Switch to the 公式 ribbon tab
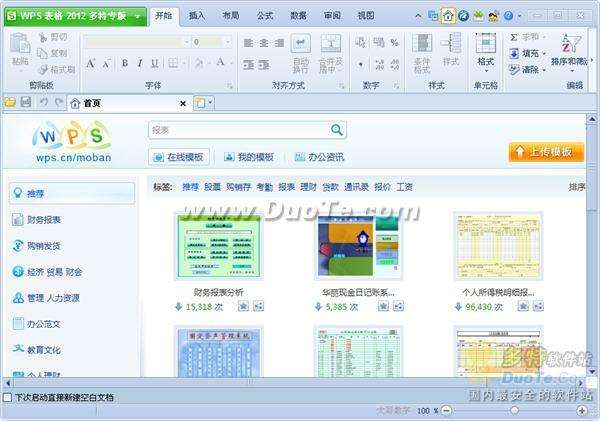Screen dimensions: 600x421 (x=264, y=16)
